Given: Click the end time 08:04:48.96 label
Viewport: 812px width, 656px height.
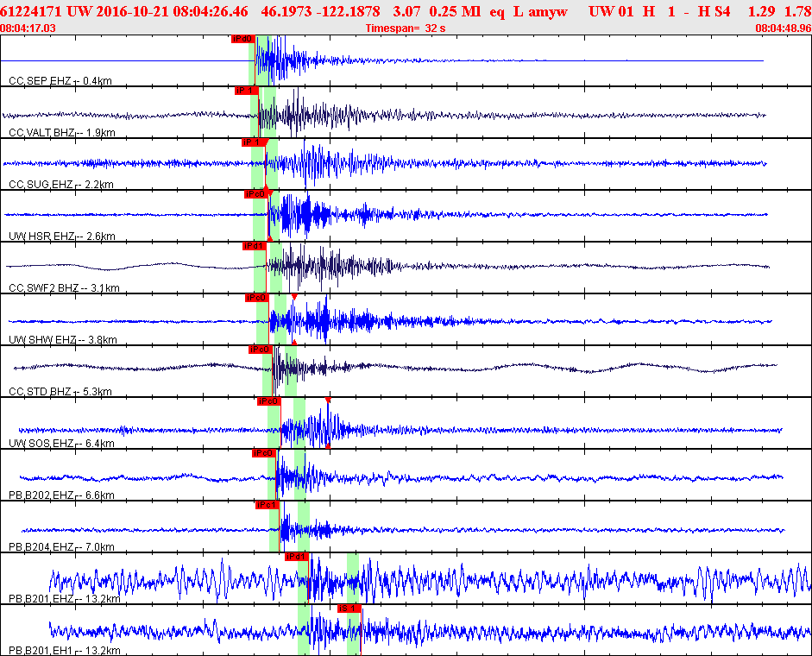Looking at the screenshot, I should pyautogui.click(x=783, y=28).
